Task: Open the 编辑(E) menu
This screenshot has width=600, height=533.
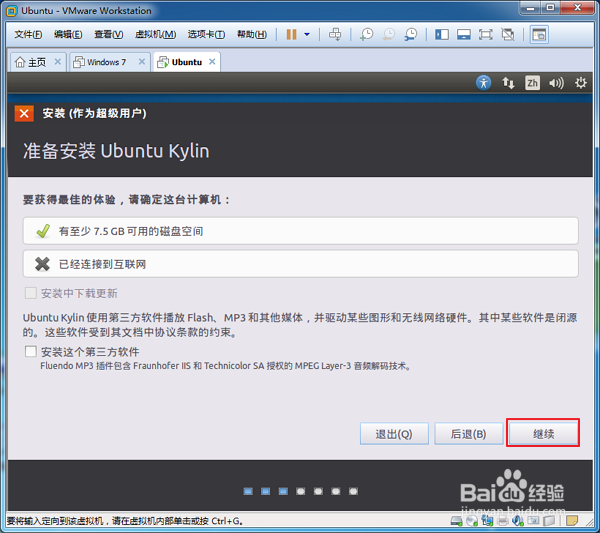Action: tap(68, 34)
